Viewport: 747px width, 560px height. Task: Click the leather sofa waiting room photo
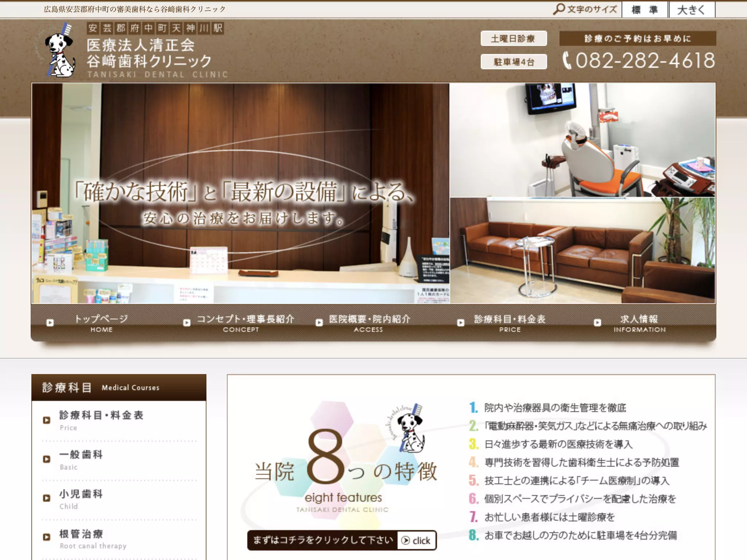(582, 250)
